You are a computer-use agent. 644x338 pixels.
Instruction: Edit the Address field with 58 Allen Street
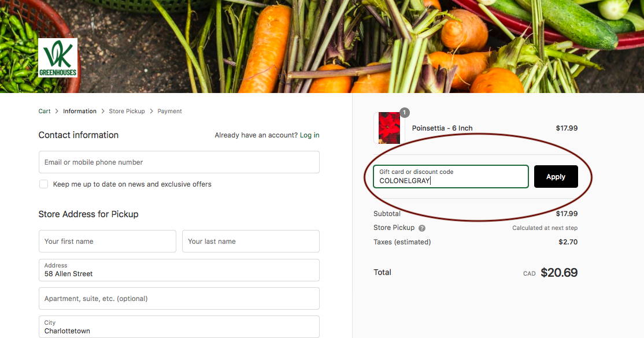pyautogui.click(x=179, y=270)
